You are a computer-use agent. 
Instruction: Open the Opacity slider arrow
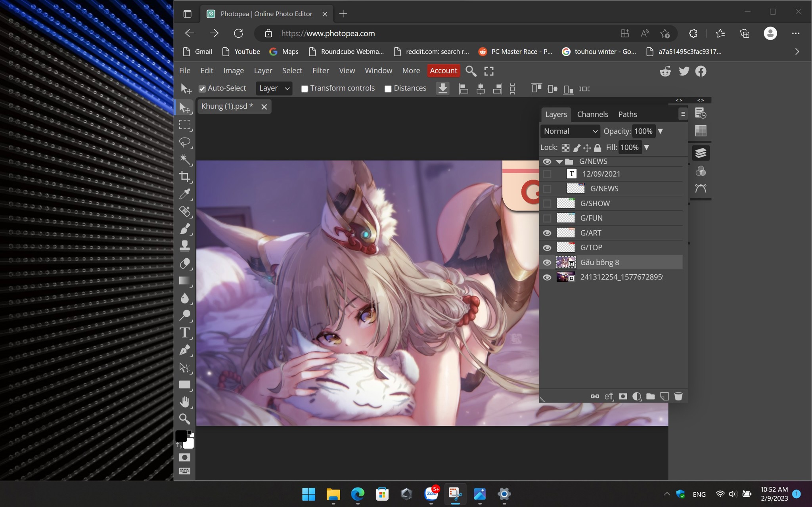pyautogui.click(x=660, y=131)
